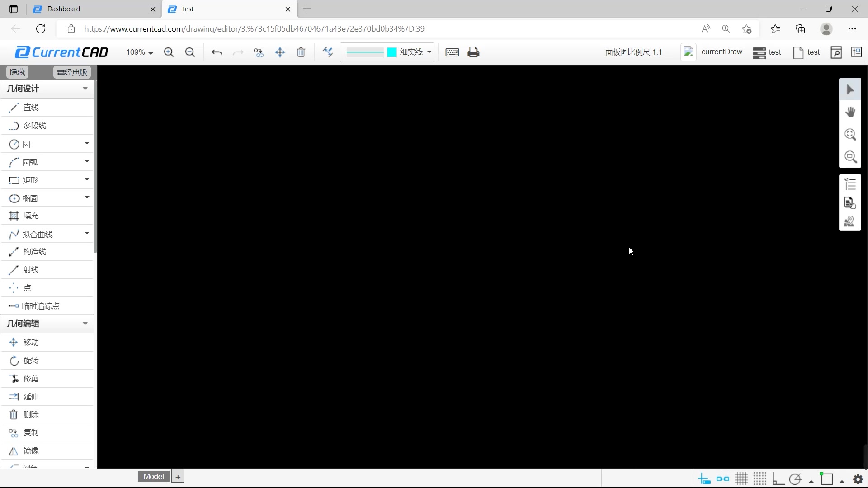Click the cyan line preview sample
Screen dimensions: 868x488
click(365, 52)
